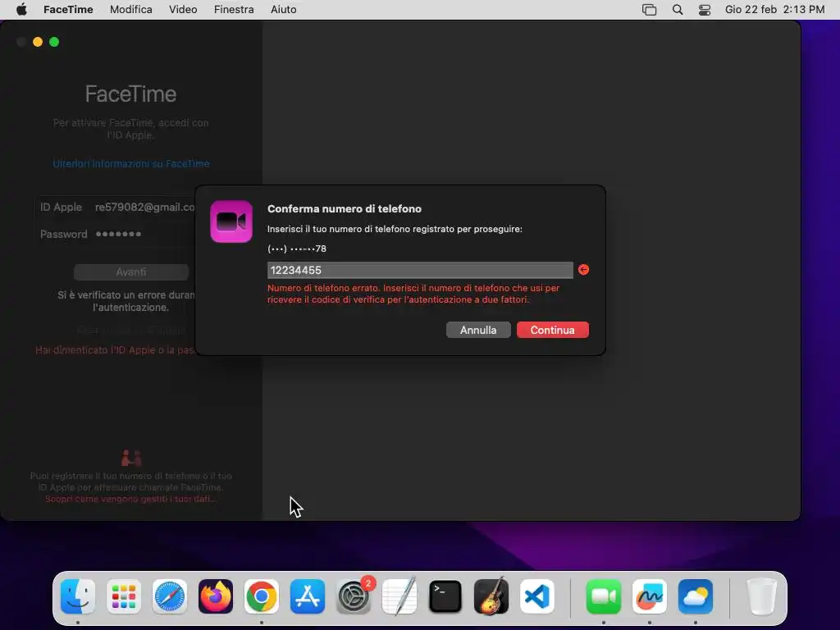The height and width of the screenshot is (630, 840).
Task: Open App Store from the Dock
Action: [308, 596]
